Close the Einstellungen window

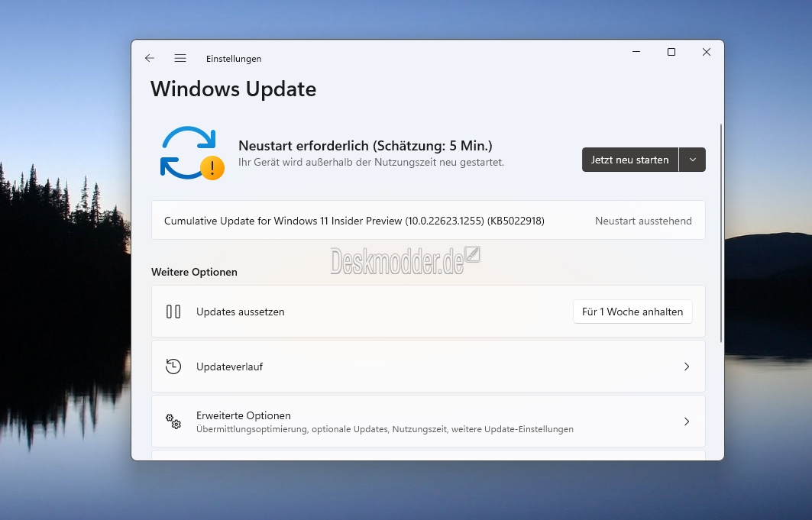pyautogui.click(x=707, y=52)
